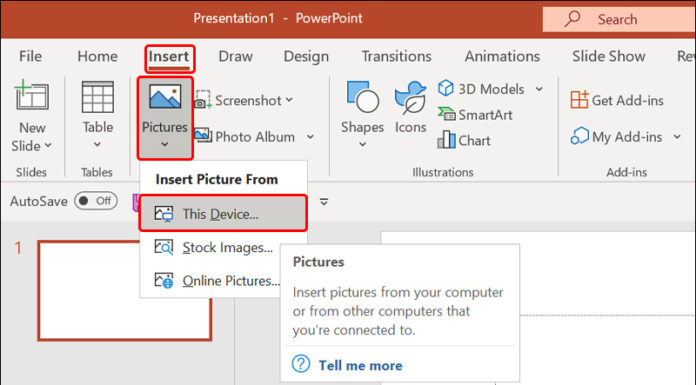Expand the Photo Album dropdown arrow
This screenshot has width=696, height=385.
[310, 136]
